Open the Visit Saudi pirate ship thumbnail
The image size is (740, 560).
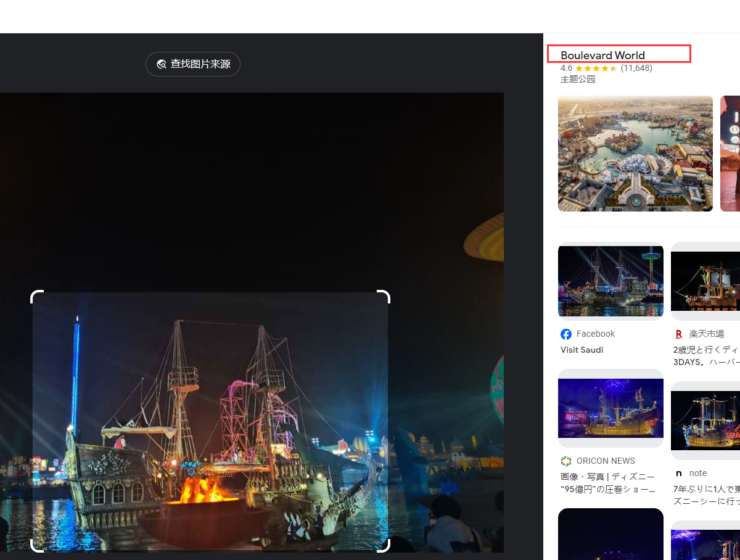pyautogui.click(x=610, y=281)
